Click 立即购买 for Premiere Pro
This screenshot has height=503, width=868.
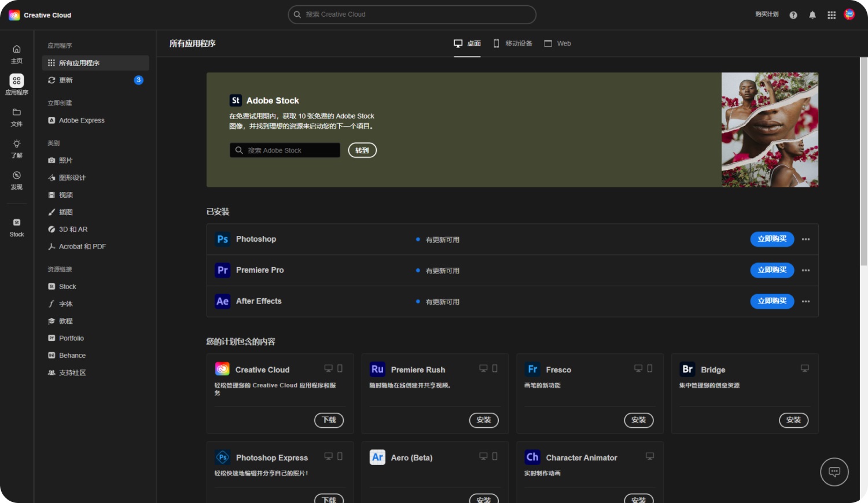pos(772,270)
